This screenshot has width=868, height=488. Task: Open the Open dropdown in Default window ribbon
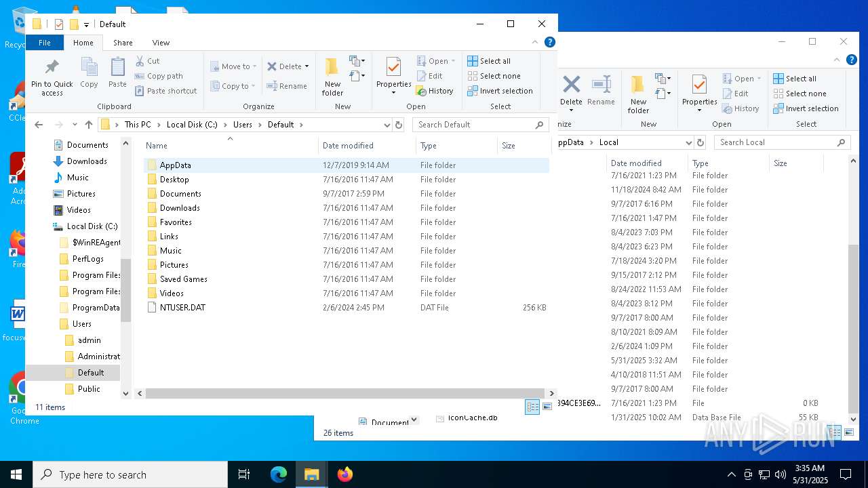(x=436, y=61)
